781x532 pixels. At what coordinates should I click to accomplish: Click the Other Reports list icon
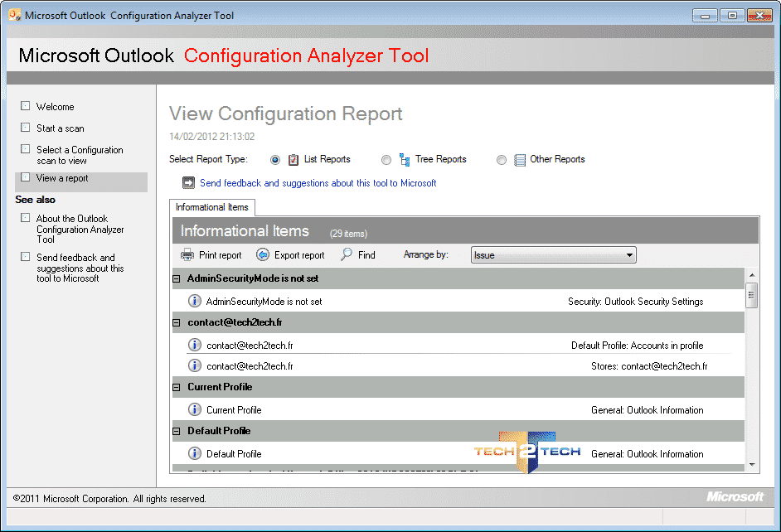520,160
